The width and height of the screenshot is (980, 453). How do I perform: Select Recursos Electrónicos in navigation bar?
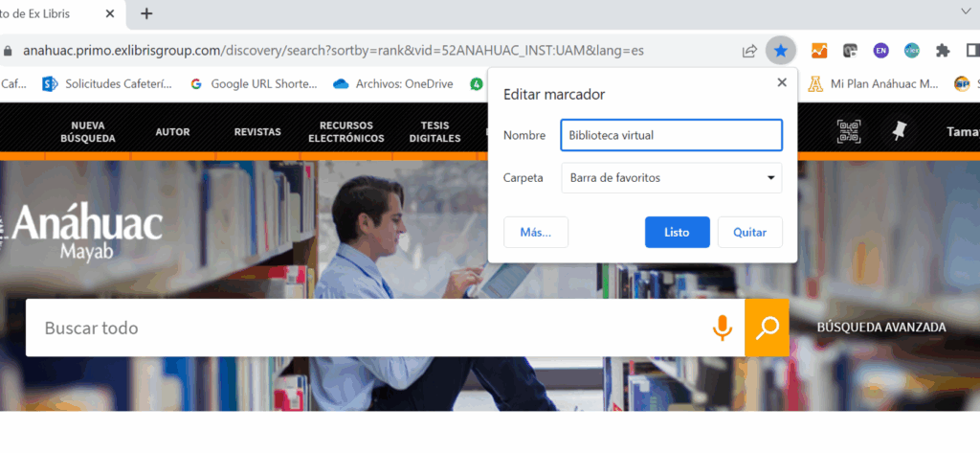346,132
